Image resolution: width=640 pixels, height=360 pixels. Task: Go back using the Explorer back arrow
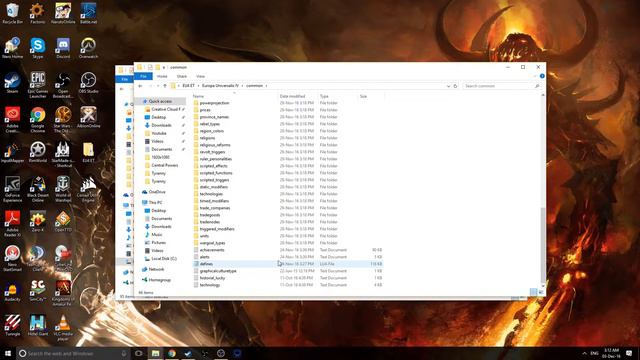click(x=140, y=86)
